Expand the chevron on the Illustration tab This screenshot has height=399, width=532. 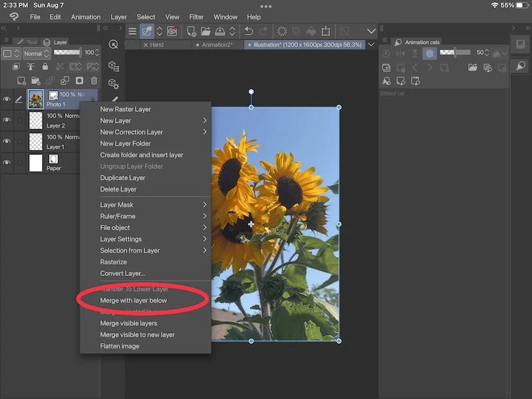pos(370,45)
